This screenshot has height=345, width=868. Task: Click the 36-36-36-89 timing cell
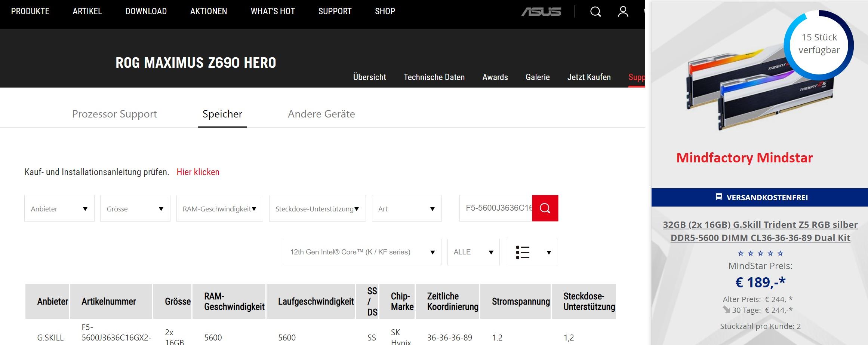coord(450,338)
